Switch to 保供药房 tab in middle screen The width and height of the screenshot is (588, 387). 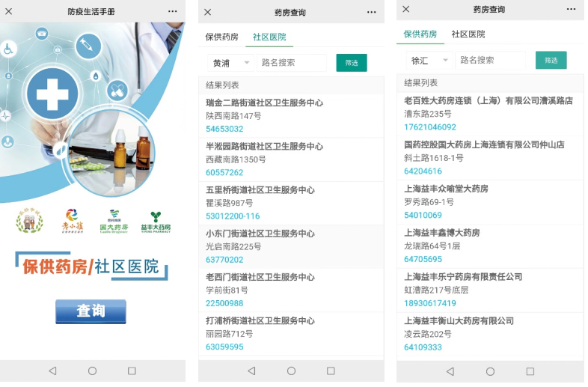(221, 37)
